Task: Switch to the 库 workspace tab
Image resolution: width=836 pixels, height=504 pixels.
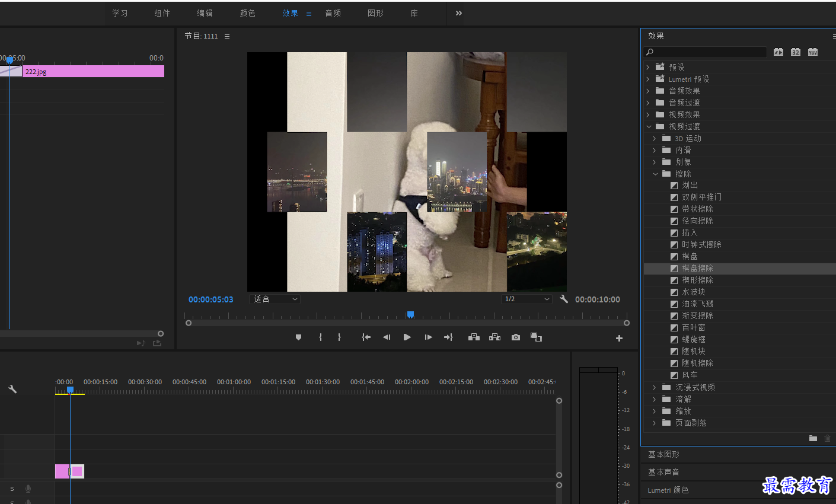Action: tap(414, 13)
